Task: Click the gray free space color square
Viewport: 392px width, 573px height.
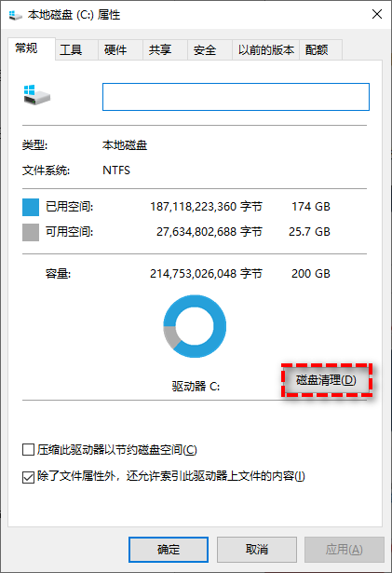Action: [31, 232]
